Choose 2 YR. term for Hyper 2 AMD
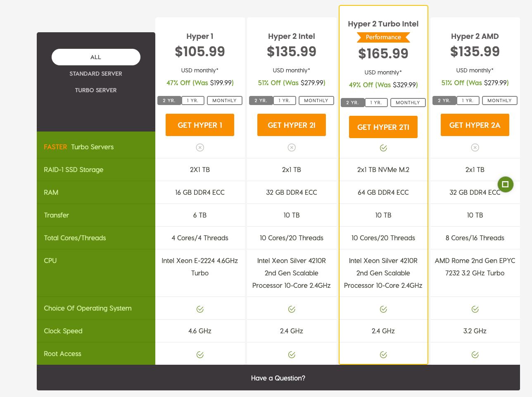532x397 pixels. (x=444, y=100)
